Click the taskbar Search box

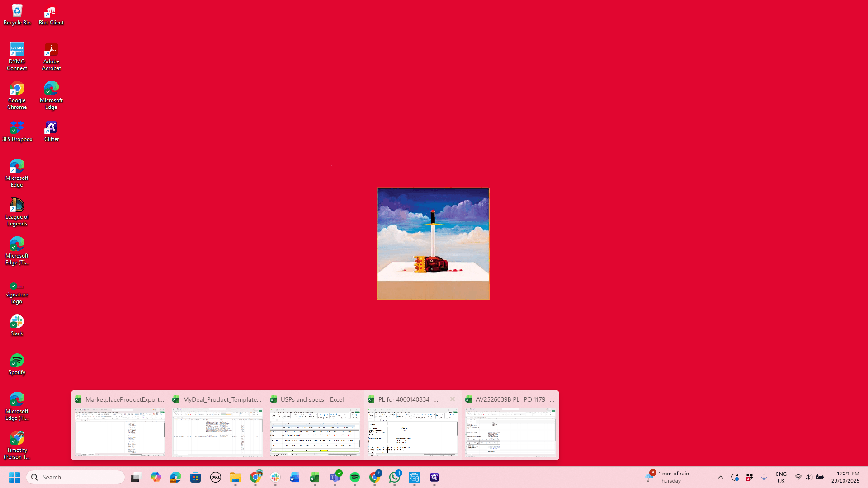point(75,477)
